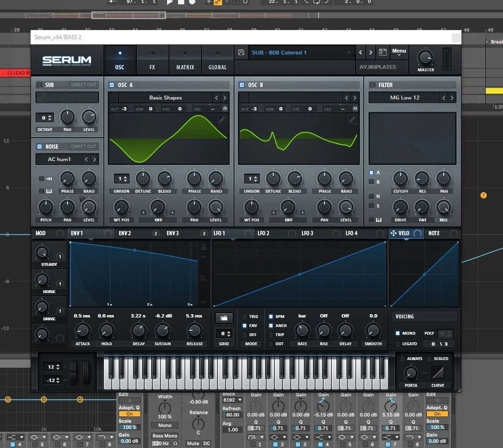The width and height of the screenshot is (503, 448).
Task: Open the Block 8192 dropdown in DAW
Action: 233,400
